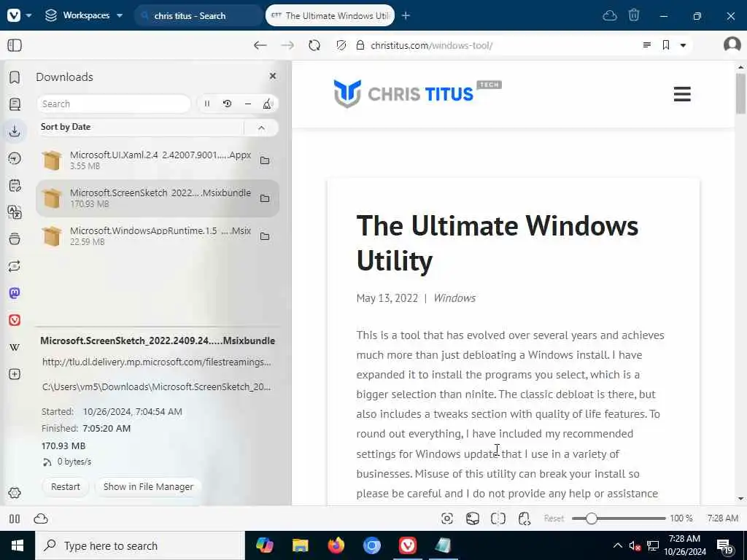Toggle Reader View in address bar

coord(647,45)
